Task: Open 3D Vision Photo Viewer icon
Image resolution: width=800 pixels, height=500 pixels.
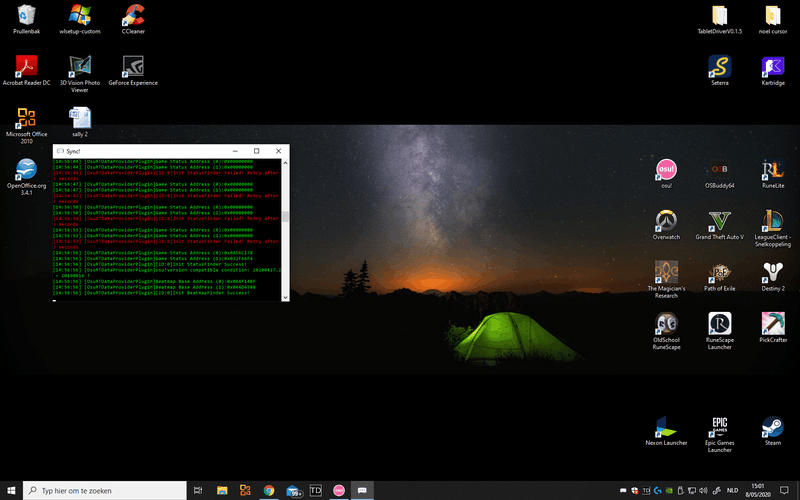Action: 80,74
